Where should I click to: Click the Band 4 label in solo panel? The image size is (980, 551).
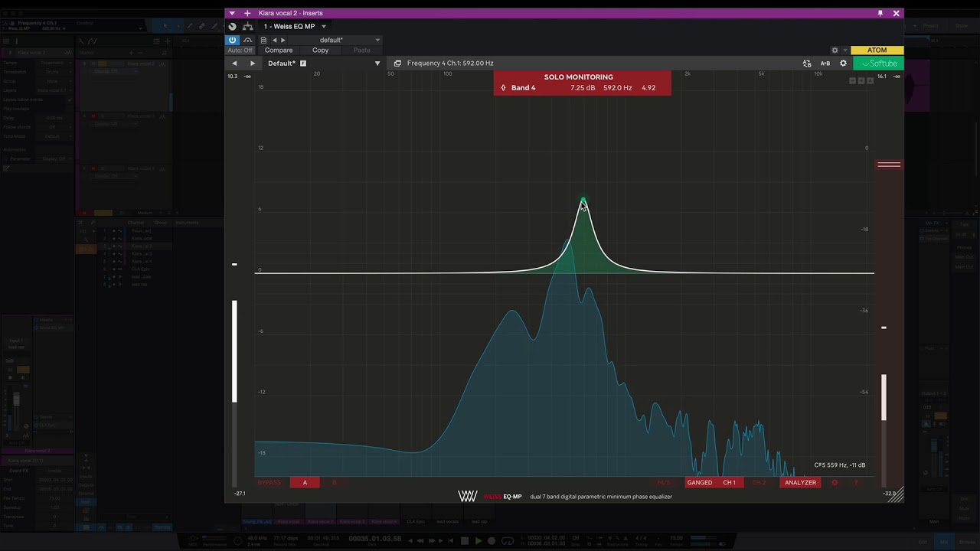coord(523,88)
